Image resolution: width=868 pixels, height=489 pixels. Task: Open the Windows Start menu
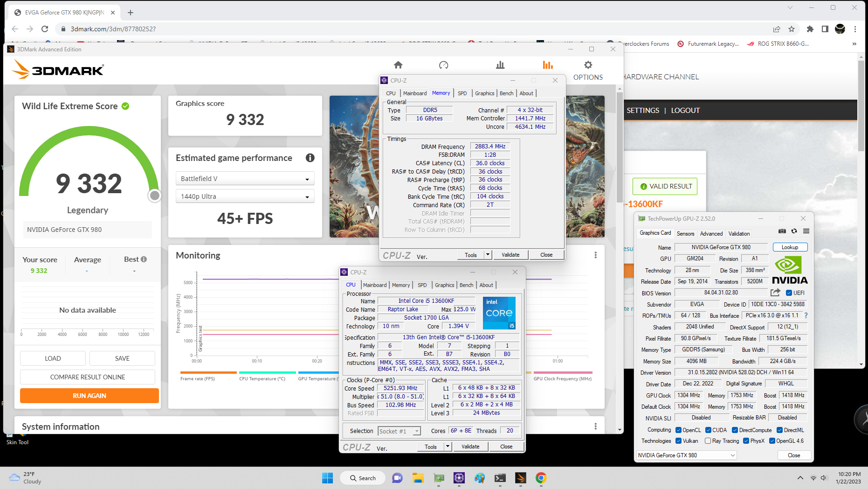click(328, 478)
